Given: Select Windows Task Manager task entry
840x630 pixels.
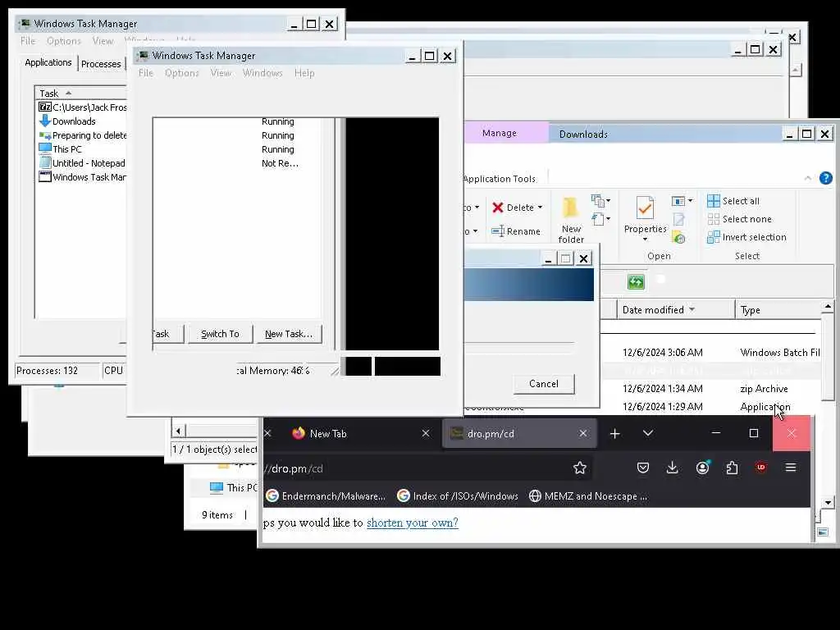Looking at the screenshot, I should point(83,177).
